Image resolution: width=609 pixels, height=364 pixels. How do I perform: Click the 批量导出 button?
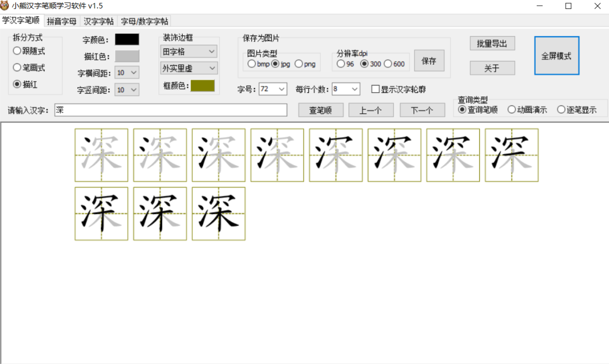point(492,43)
